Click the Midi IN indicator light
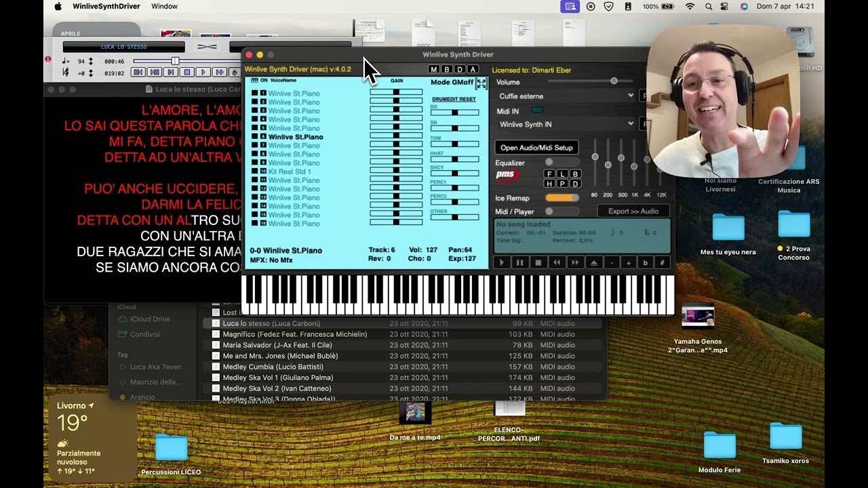Viewport: 868px width, 488px height. [537, 110]
